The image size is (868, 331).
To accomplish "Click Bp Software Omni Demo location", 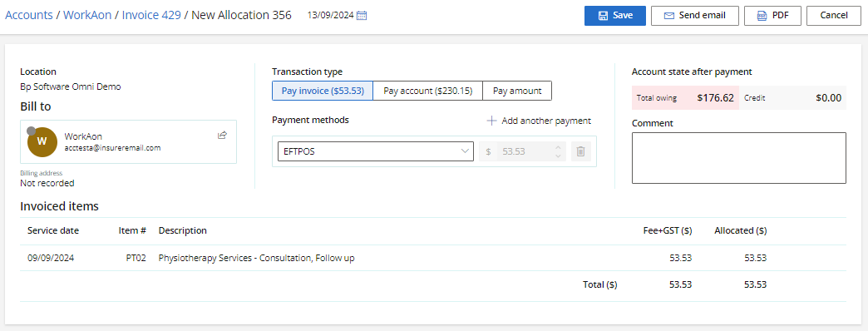I will coord(71,86).
